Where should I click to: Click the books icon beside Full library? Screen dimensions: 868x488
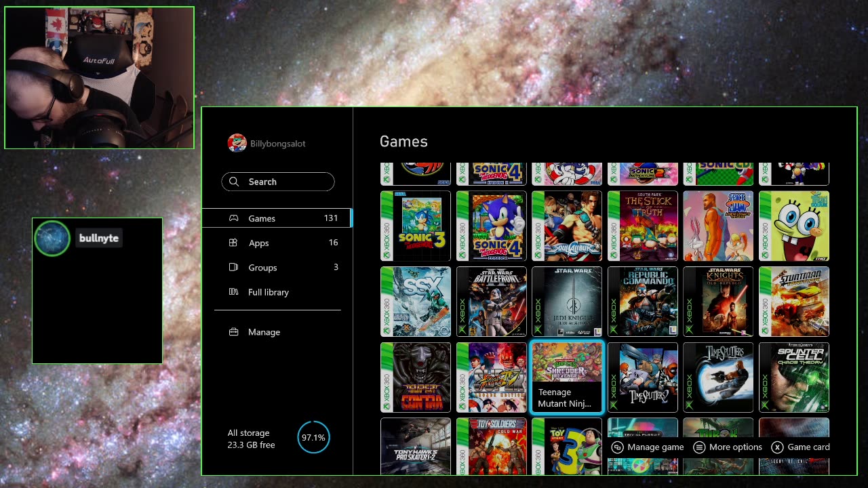233,292
